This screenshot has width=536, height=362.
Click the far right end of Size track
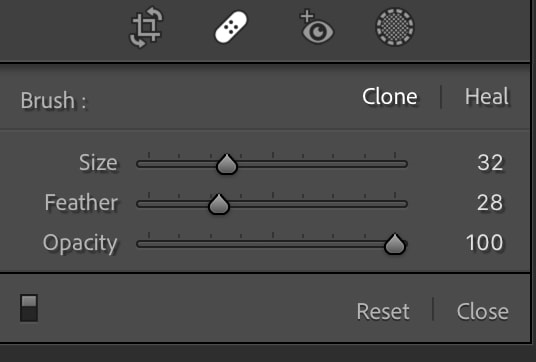tap(405, 164)
